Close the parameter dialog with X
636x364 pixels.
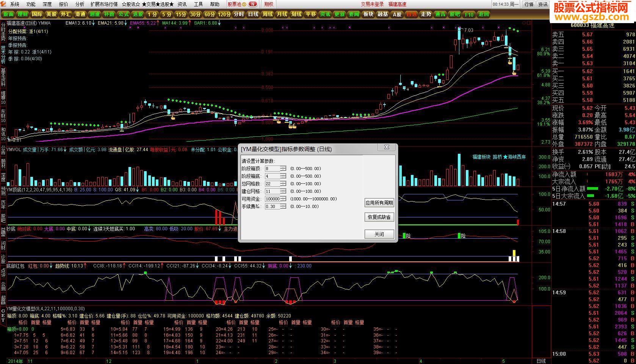(387, 147)
